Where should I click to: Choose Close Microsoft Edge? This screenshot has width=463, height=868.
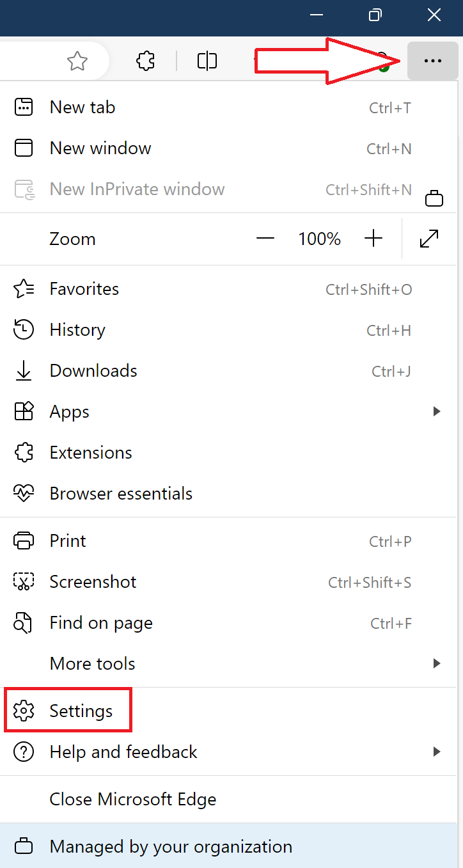tap(133, 800)
